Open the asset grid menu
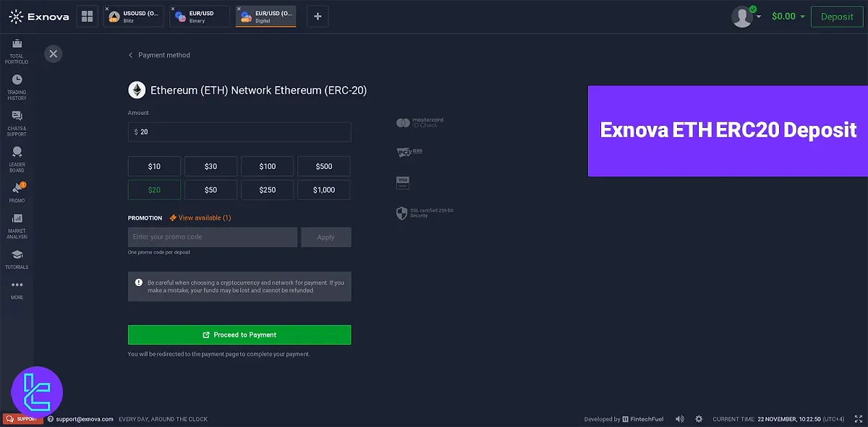Viewport: 868px width, 427px height. [x=87, y=16]
